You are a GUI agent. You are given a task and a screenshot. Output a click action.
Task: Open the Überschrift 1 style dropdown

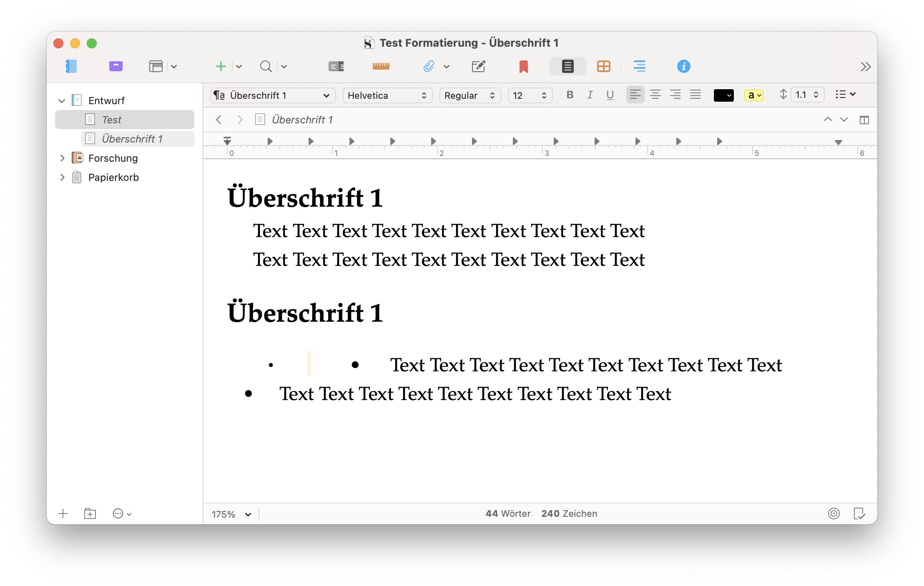[x=273, y=95]
